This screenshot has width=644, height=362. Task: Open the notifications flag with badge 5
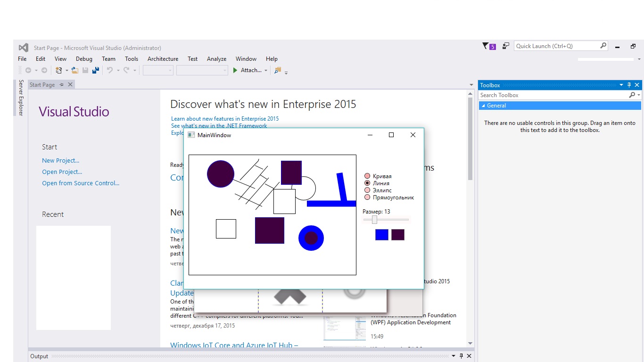489,46
